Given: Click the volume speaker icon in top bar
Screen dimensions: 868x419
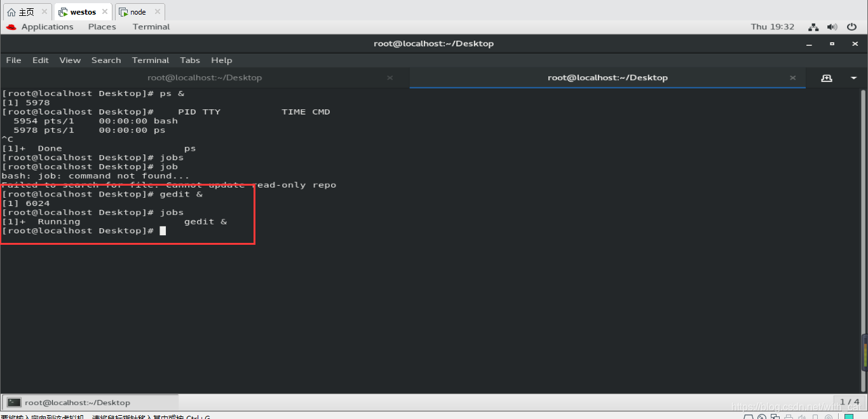Looking at the screenshot, I should tap(832, 27).
